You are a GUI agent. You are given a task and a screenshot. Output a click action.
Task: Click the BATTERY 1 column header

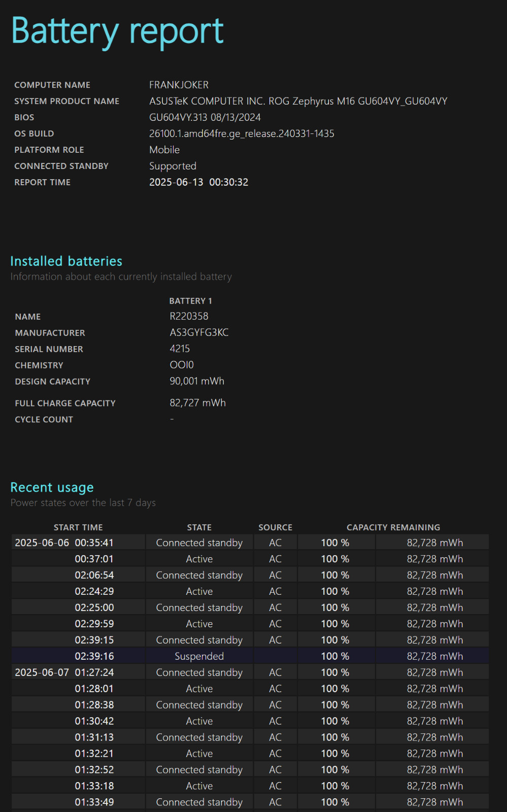tap(190, 301)
